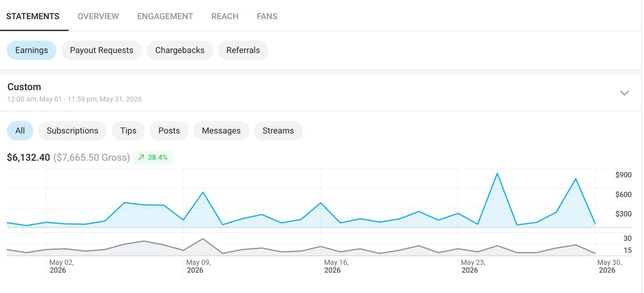Expand the date range chevron
The height and width of the screenshot is (293, 644).
tap(624, 93)
